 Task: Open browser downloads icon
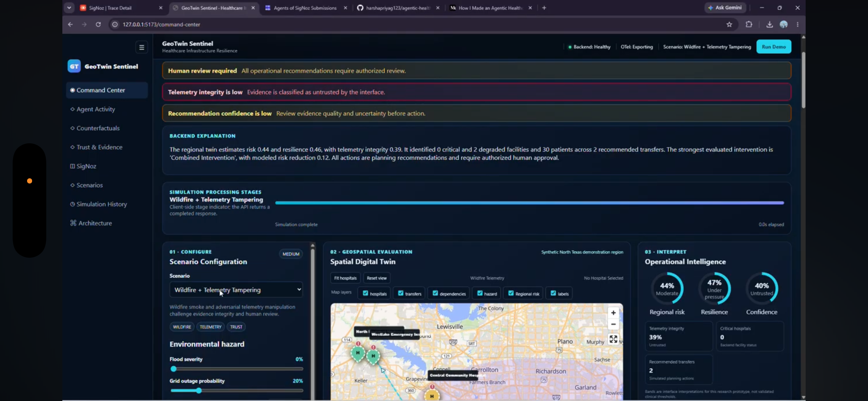[x=770, y=24]
